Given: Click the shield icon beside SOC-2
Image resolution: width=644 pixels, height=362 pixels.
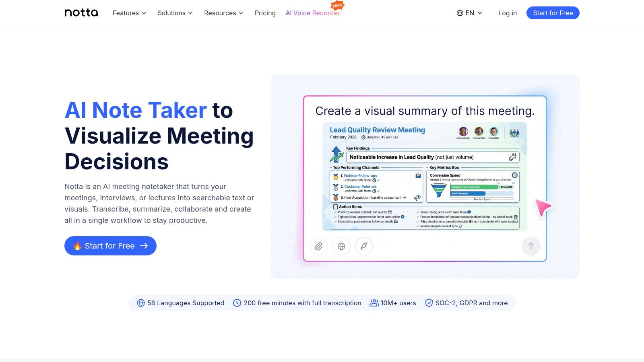Looking at the screenshot, I should pyautogui.click(x=429, y=303).
